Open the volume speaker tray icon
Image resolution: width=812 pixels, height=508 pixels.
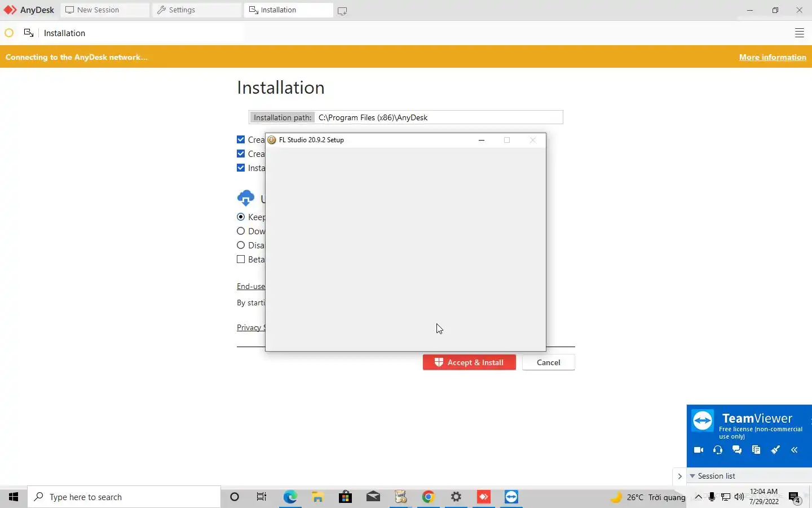(x=739, y=497)
